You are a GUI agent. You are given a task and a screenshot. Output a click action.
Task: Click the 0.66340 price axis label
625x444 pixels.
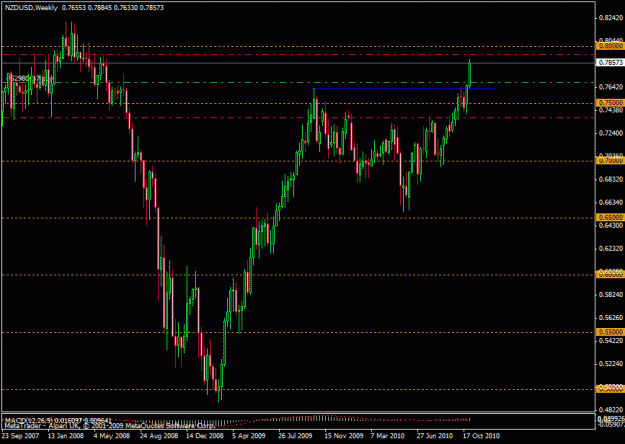coord(611,202)
